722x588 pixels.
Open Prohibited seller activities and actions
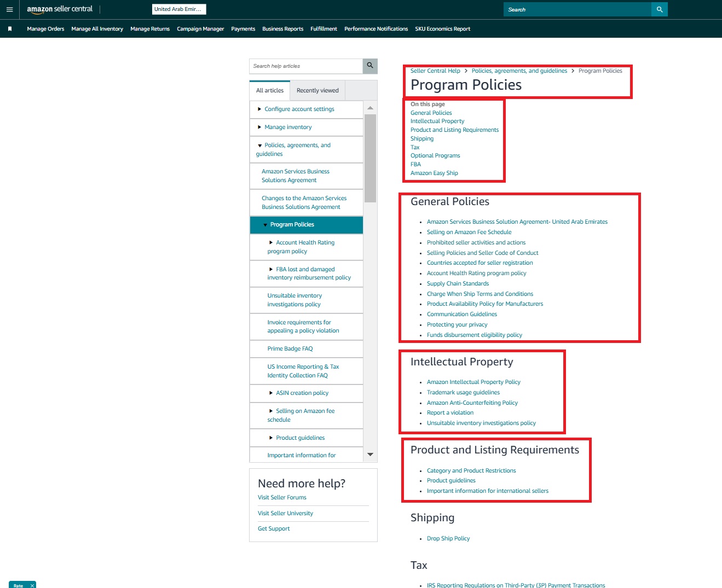click(476, 243)
